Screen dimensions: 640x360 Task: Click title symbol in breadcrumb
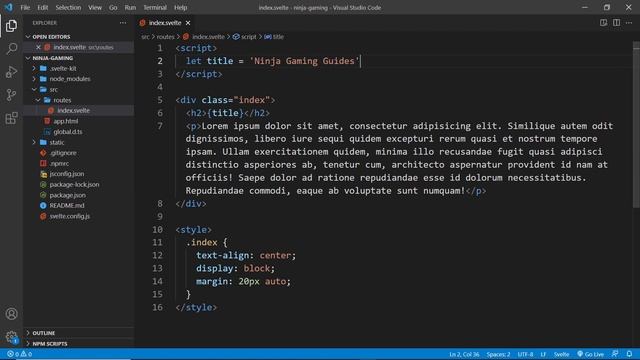(278, 37)
